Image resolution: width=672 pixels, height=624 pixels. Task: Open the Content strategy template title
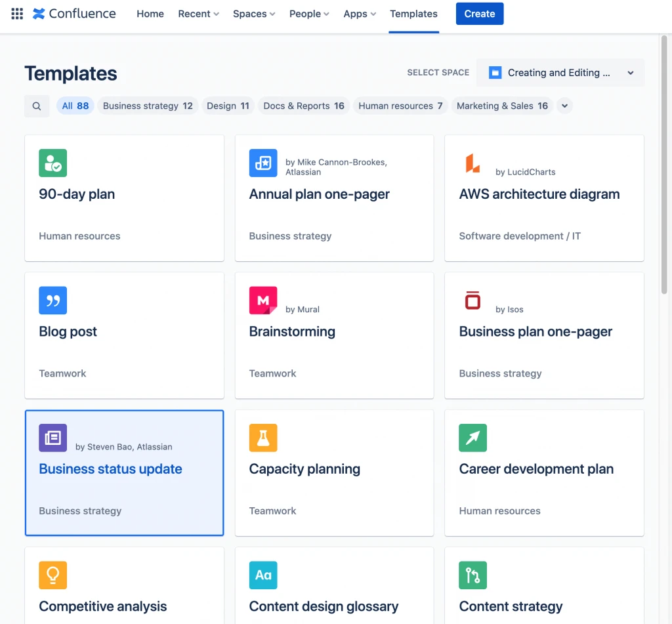pyautogui.click(x=511, y=606)
